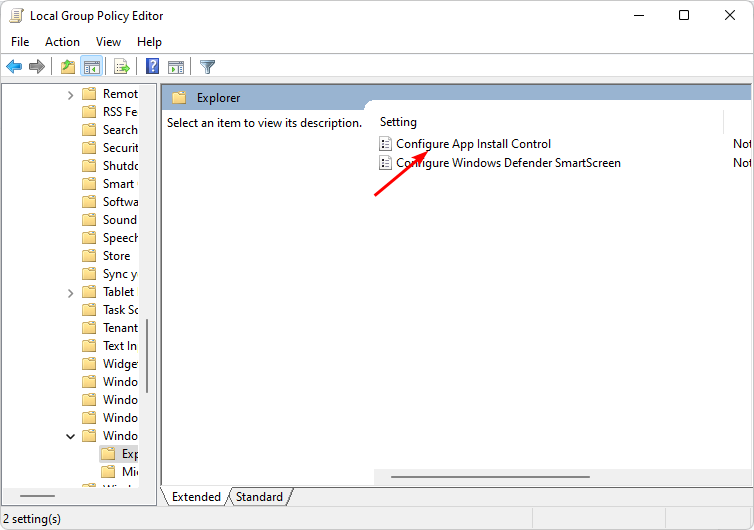Image resolution: width=754 pixels, height=530 pixels.
Task: Select Configure Windows Defender SmartScreen setting
Action: 508,163
